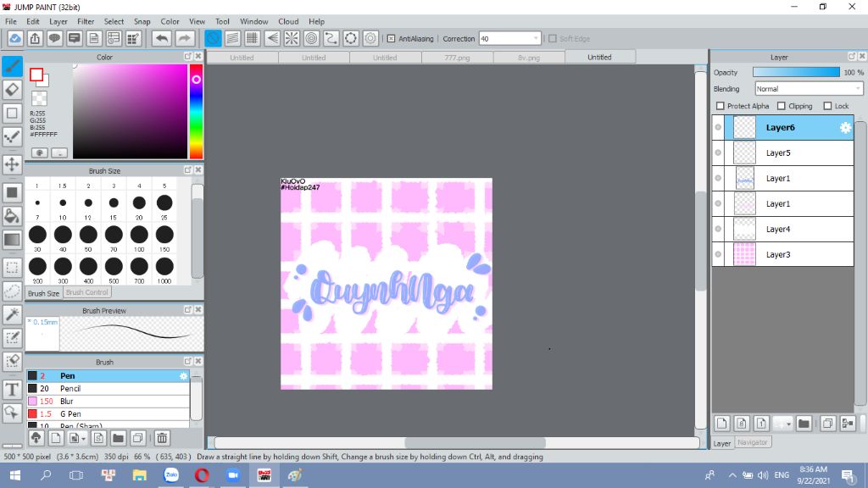Enable curve snap
Viewport: 868px width, 488px height.
tap(331, 38)
